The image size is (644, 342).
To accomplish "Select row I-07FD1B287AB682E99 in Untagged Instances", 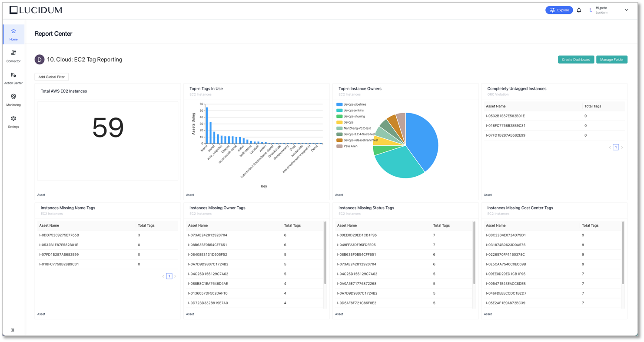I will click(x=554, y=135).
